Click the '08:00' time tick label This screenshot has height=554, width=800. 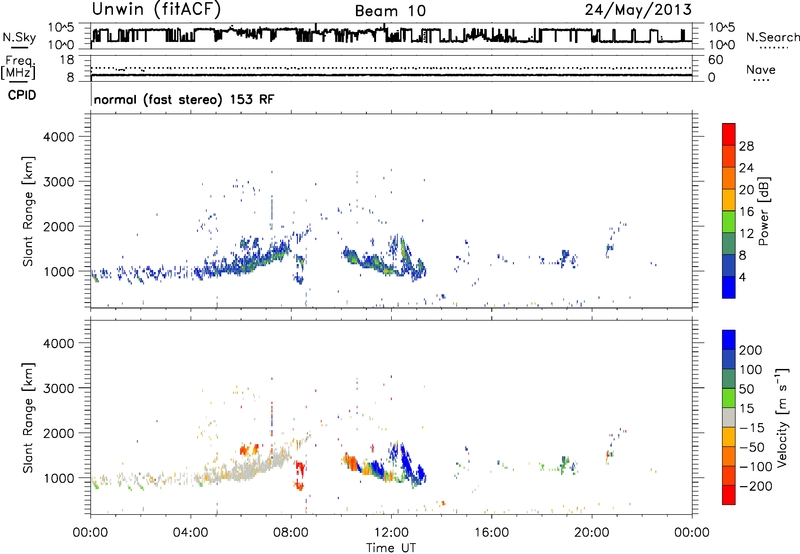coord(291,533)
